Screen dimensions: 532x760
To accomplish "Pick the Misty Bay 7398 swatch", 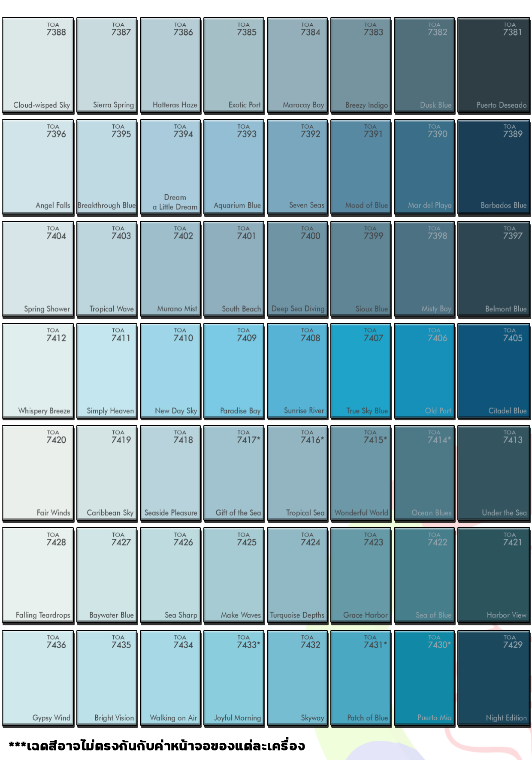I will click(424, 269).
